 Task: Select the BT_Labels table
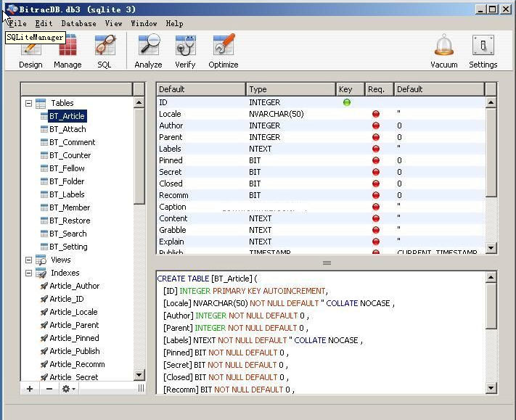[67, 194]
